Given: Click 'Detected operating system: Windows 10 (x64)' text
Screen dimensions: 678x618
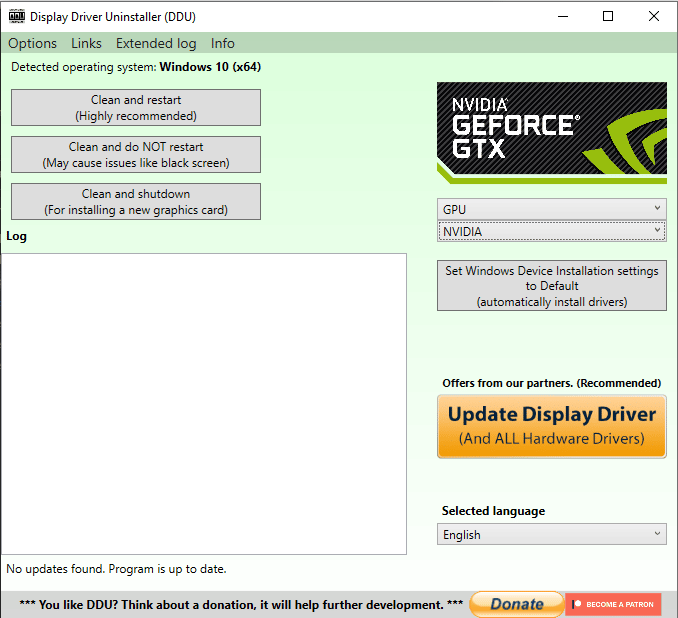Looking at the screenshot, I should pyautogui.click(x=136, y=67).
